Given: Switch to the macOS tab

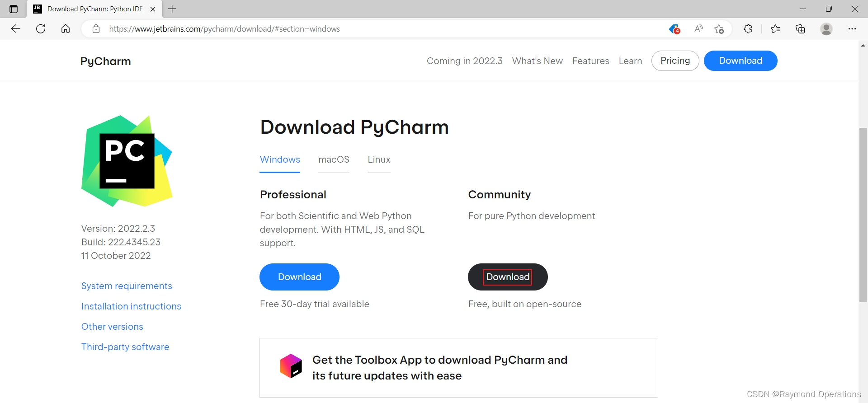Looking at the screenshot, I should (x=334, y=159).
